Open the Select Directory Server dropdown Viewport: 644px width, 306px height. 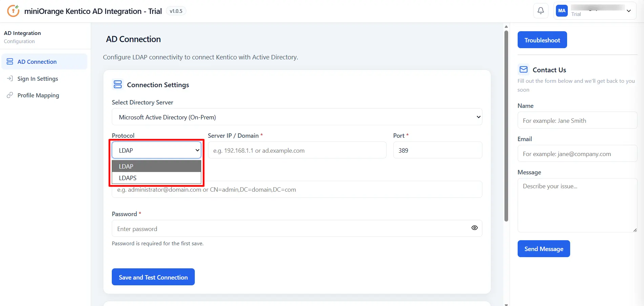point(297,117)
